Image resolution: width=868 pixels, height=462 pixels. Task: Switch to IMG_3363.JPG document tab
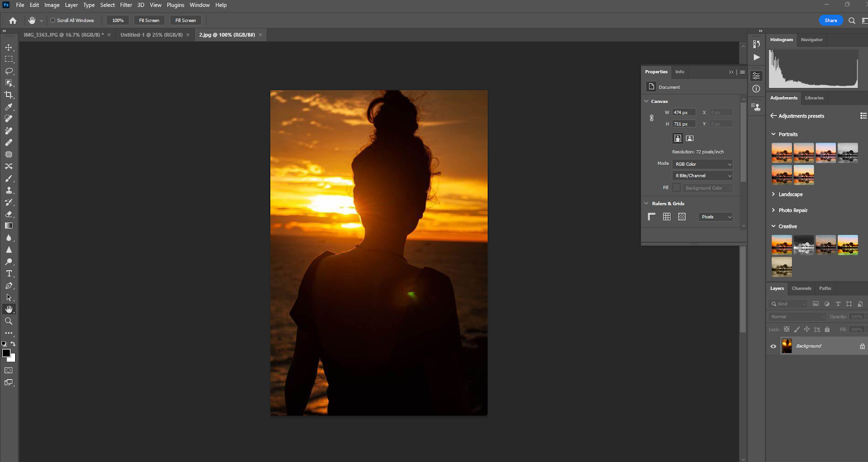click(63, 35)
